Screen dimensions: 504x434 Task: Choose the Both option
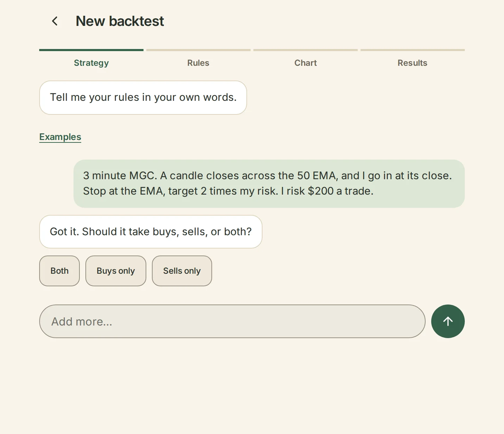point(59,271)
